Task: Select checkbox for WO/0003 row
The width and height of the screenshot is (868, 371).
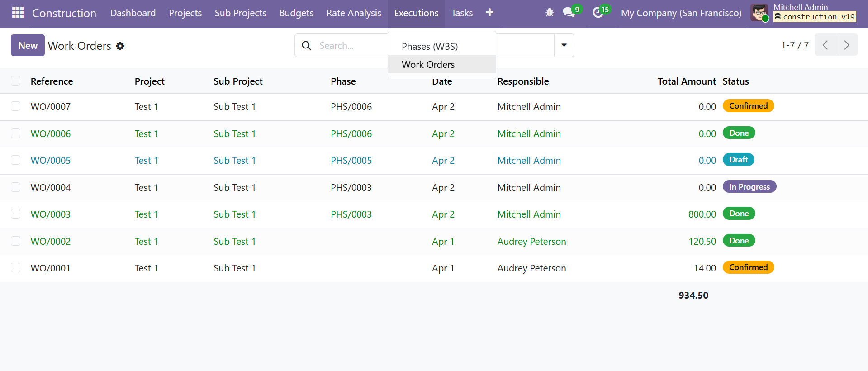Action: click(16, 214)
